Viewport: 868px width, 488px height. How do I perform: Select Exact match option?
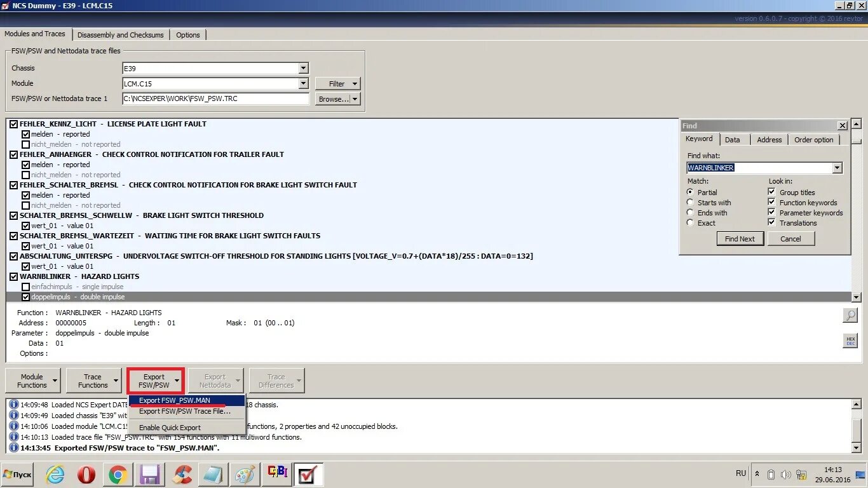(690, 222)
